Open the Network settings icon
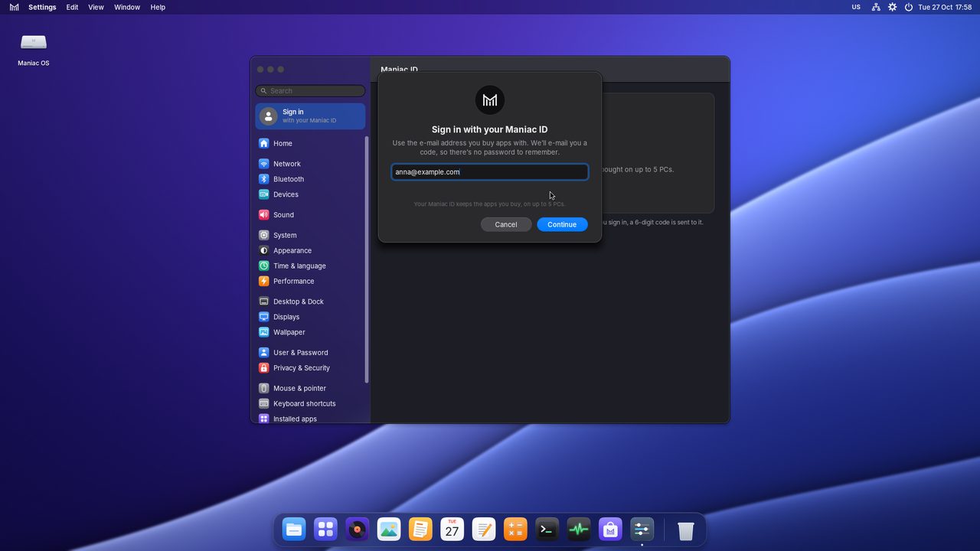The width and height of the screenshot is (980, 551). point(263,164)
